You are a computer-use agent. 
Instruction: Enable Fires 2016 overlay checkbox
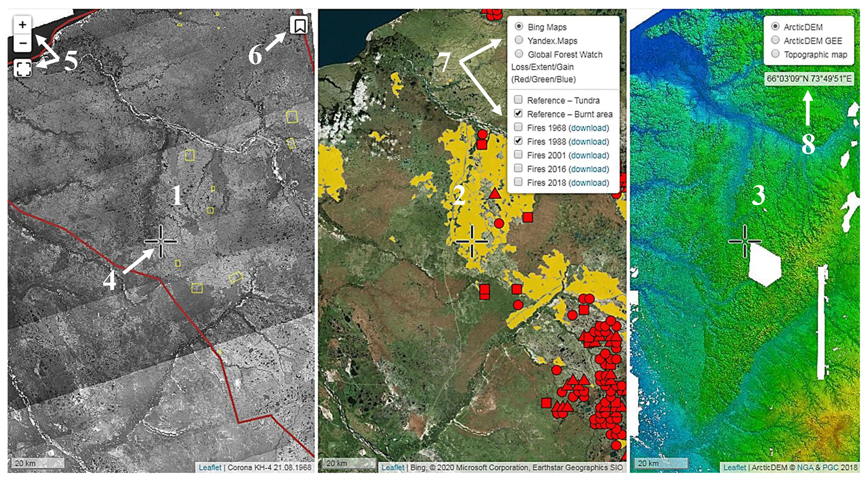click(x=518, y=169)
